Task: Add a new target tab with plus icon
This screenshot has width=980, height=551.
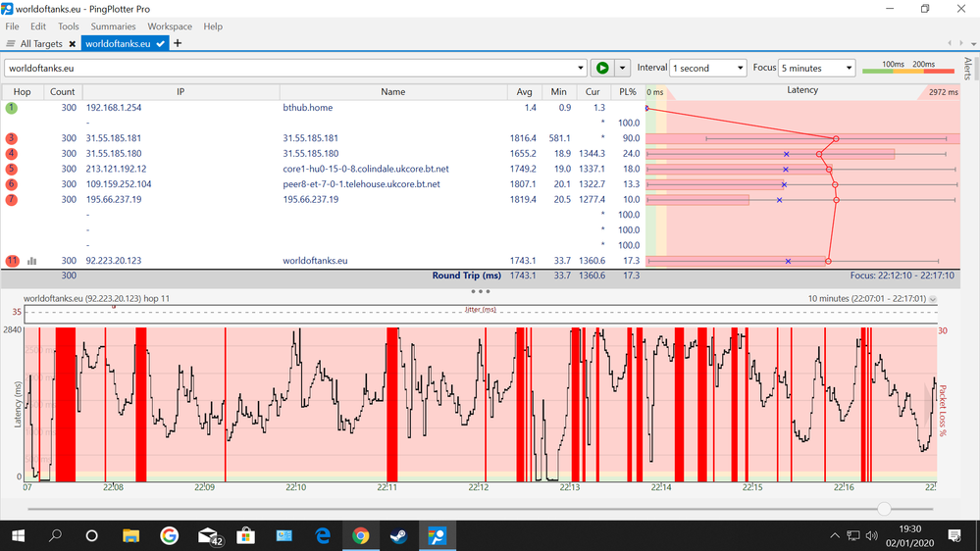Action: 178,44
